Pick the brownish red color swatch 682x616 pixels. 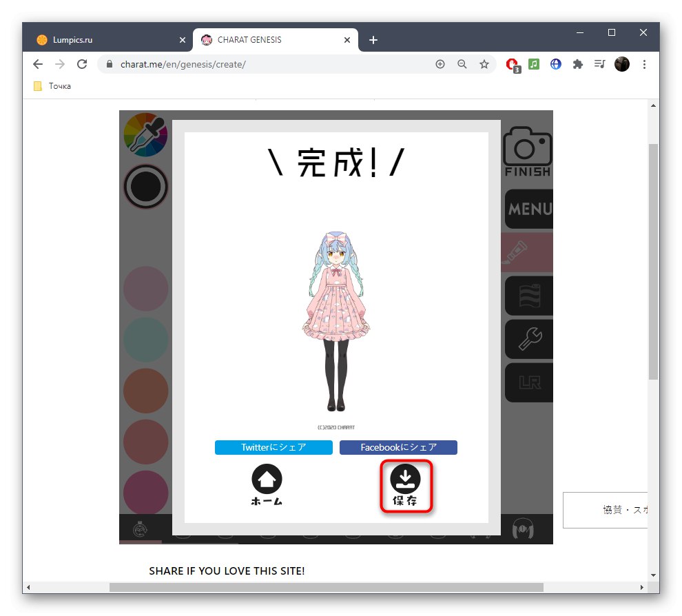(x=146, y=442)
